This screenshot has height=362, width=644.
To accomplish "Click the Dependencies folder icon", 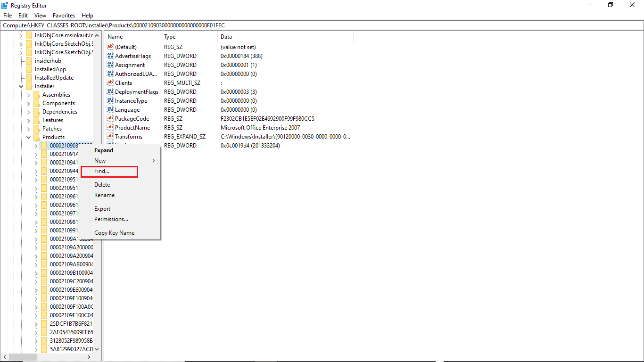I will tap(37, 112).
